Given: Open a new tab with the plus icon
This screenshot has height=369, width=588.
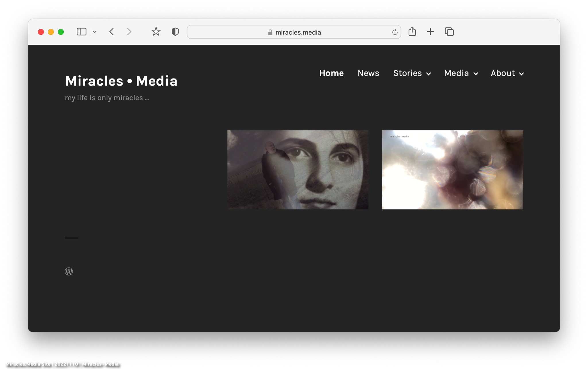Looking at the screenshot, I should (430, 32).
